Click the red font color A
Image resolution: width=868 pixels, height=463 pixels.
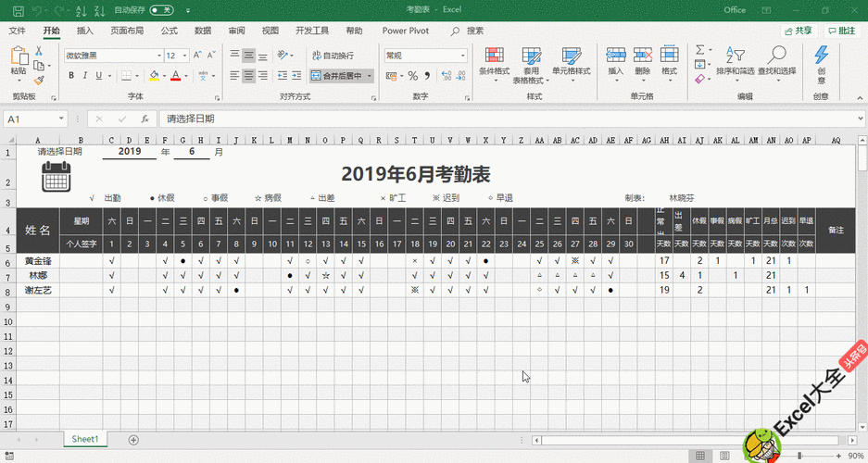tap(175, 75)
